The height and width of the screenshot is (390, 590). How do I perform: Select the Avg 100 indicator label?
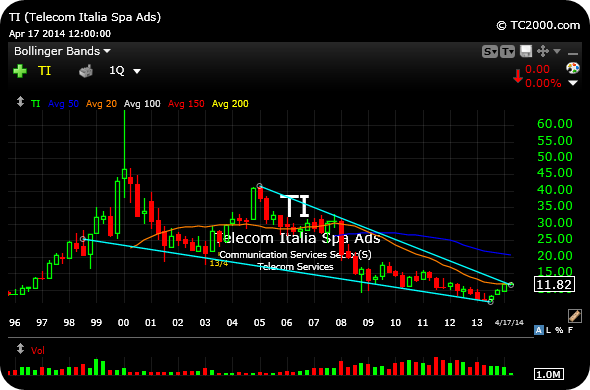tap(142, 104)
